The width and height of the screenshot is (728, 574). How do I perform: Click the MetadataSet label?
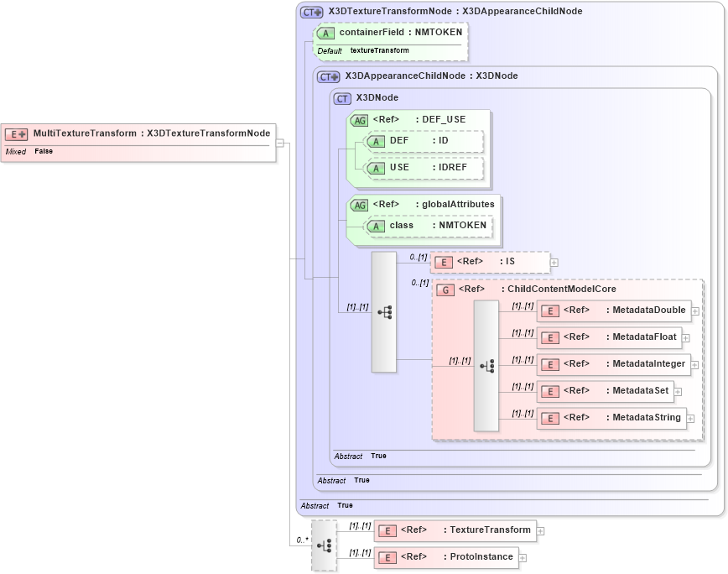[x=640, y=390]
